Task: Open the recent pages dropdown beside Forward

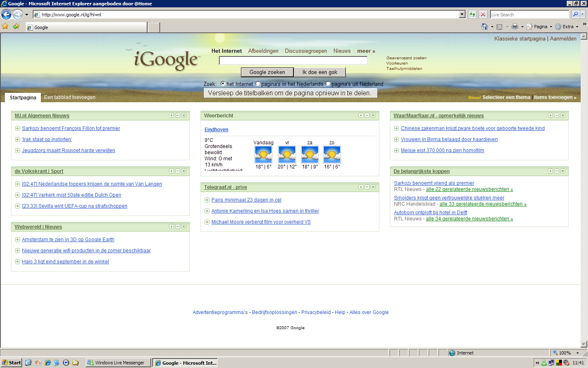Action: tap(27, 15)
